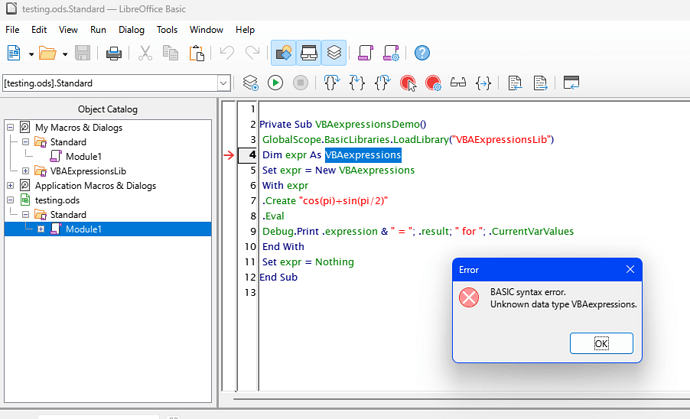The width and height of the screenshot is (690, 419).
Task: Open the File menu
Action: [x=12, y=29]
